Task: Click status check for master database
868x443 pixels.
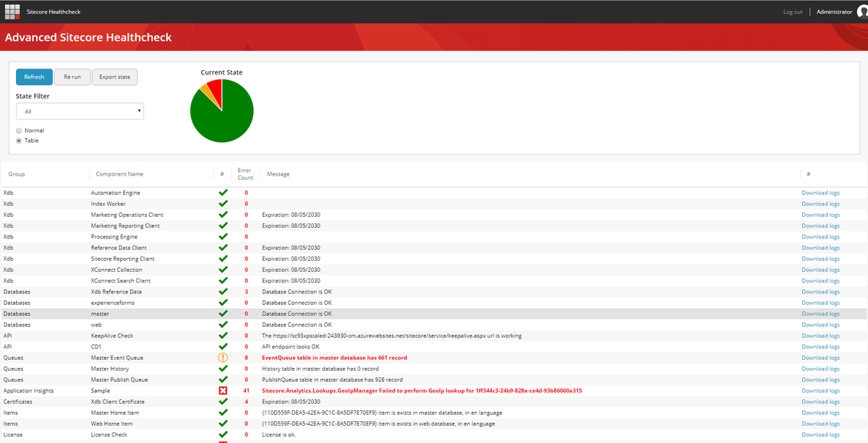Action: (x=223, y=314)
